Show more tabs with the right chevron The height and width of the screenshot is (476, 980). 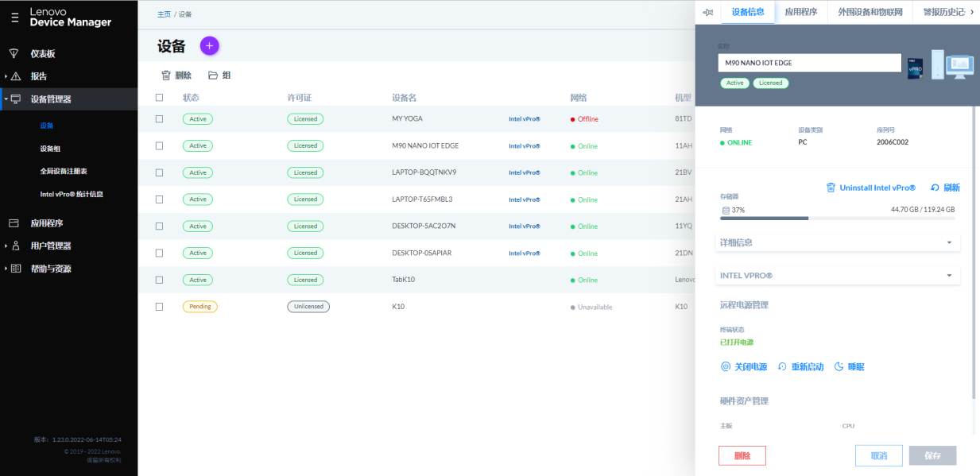click(x=972, y=12)
